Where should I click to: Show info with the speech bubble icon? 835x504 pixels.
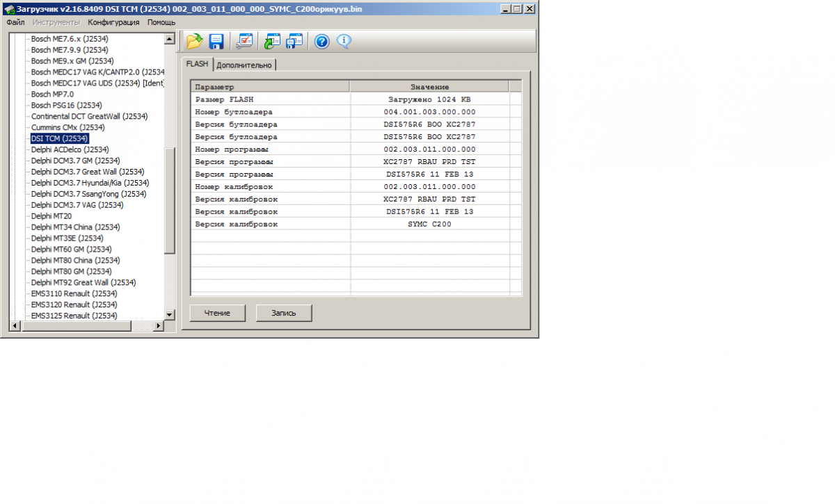tap(344, 41)
